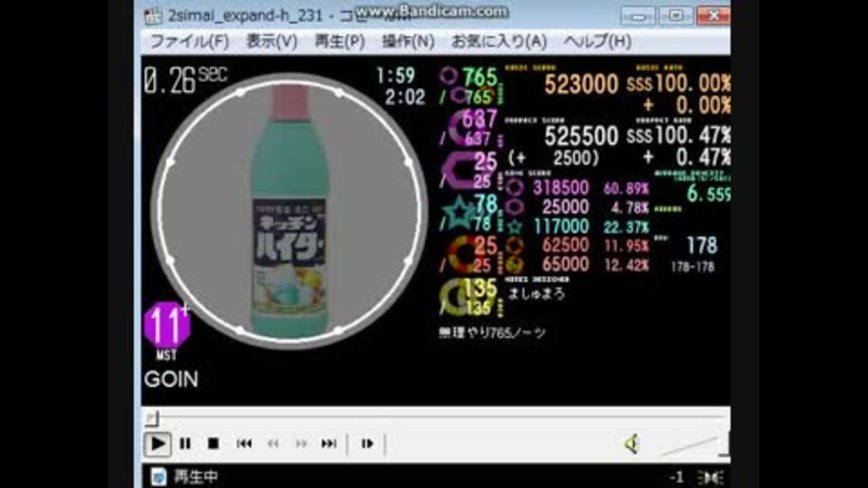Click the frame step icon

[367, 444]
